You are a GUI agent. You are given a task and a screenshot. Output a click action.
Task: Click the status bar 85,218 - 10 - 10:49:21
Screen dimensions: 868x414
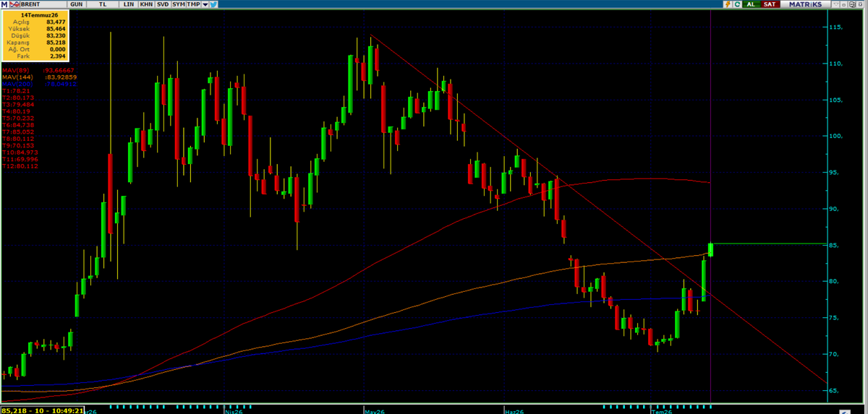[42, 410]
